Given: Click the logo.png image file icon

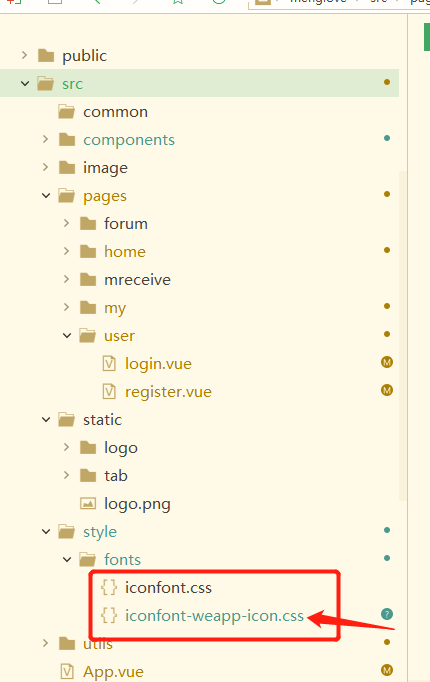Looking at the screenshot, I should tap(88, 504).
